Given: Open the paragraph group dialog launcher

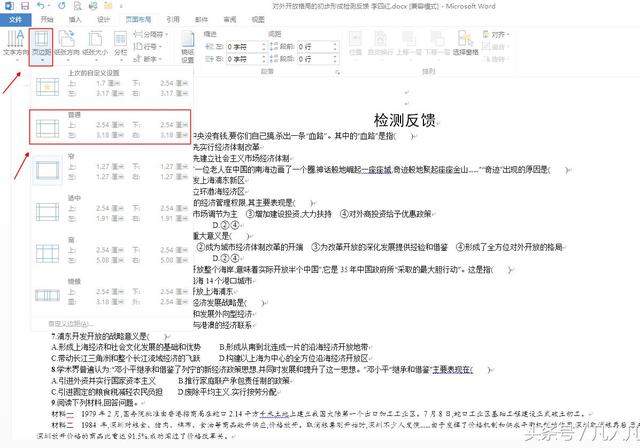Looking at the screenshot, I should pos(338,72).
